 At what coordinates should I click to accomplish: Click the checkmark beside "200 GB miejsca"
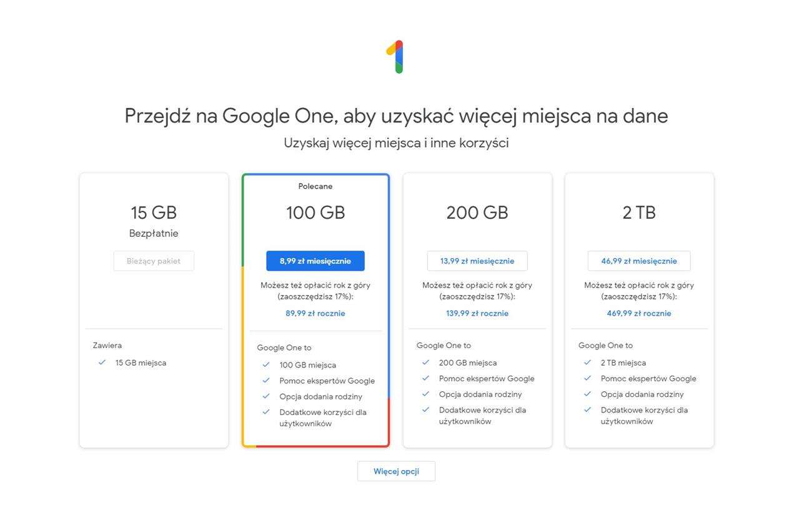coord(425,362)
